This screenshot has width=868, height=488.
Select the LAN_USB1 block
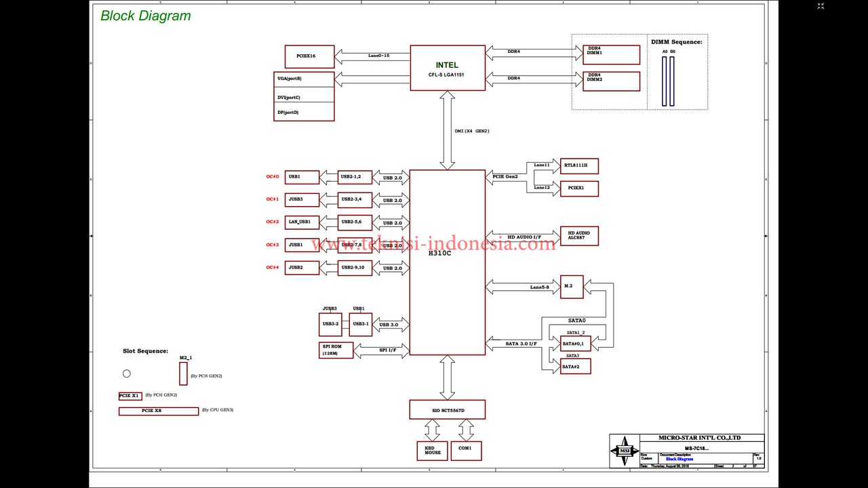coord(302,222)
